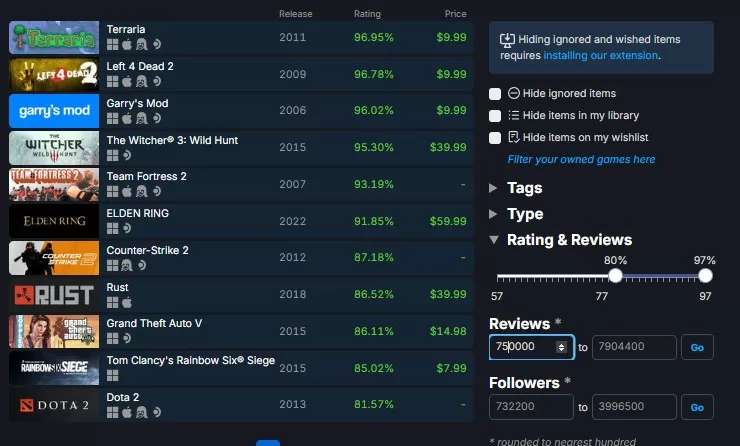Click the Steam Deck icon under The Witcher 3
Image resolution: width=740 pixels, height=446 pixels.
[127, 155]
